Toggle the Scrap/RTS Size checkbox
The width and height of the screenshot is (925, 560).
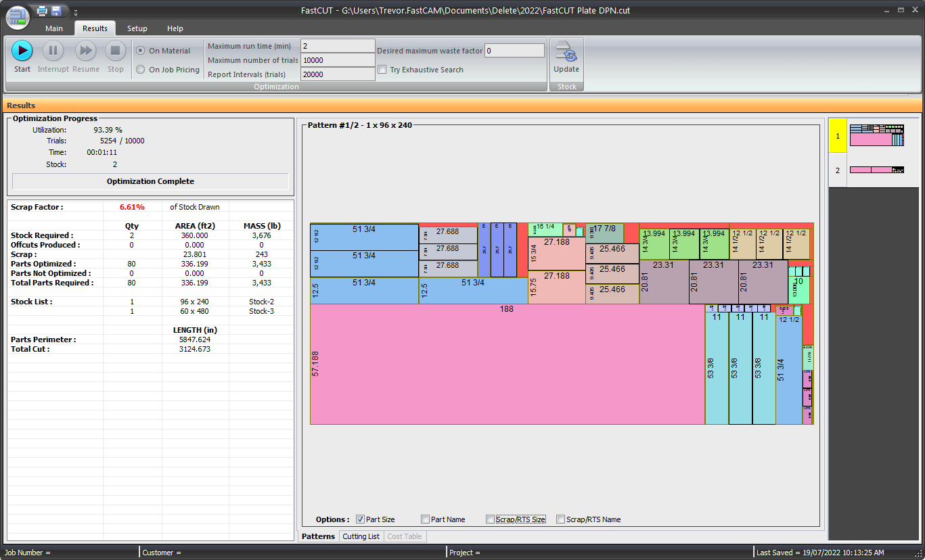490,519
